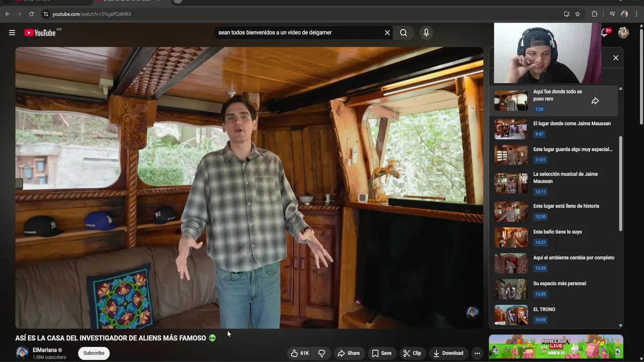Click the 14:37 timestamp
The image size is (644, 362).
(540, 242)
